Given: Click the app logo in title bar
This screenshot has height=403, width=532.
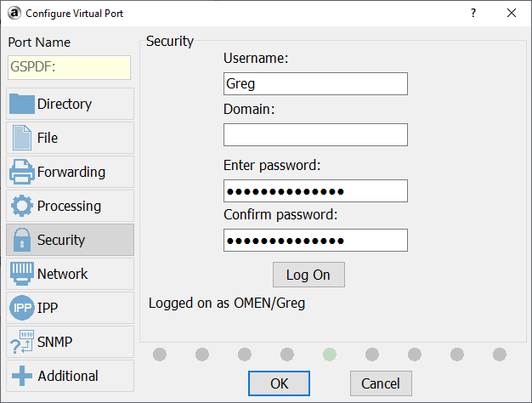Looking at the screenshot, I should point(14,13).
